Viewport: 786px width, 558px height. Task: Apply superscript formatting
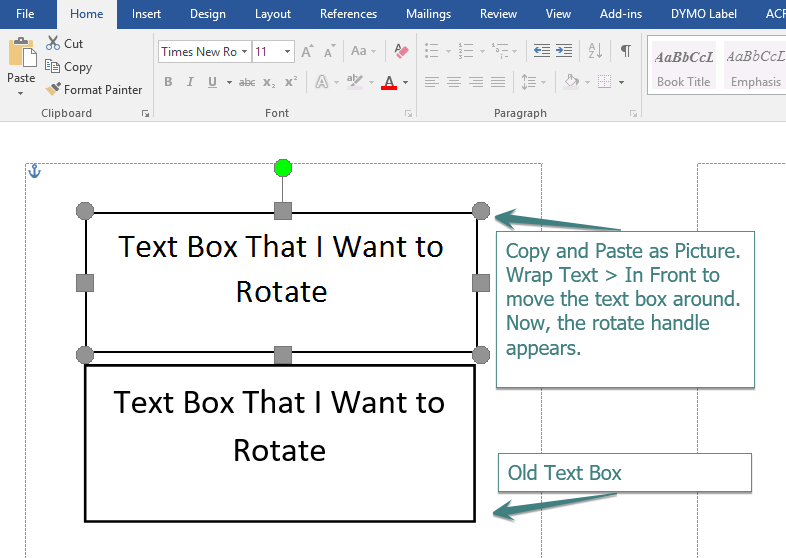tap(291, 82)
